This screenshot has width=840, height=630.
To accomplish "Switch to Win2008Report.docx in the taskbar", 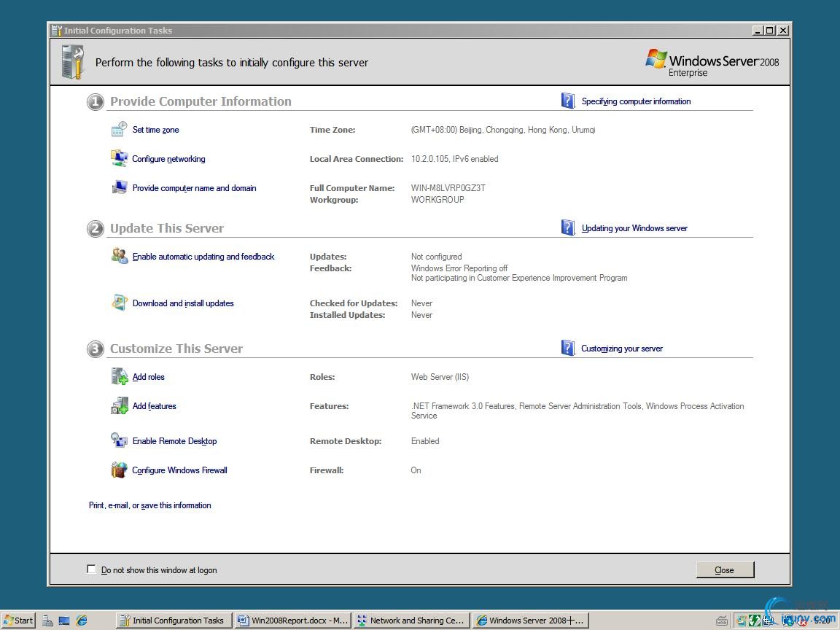I will pos(294,621).
